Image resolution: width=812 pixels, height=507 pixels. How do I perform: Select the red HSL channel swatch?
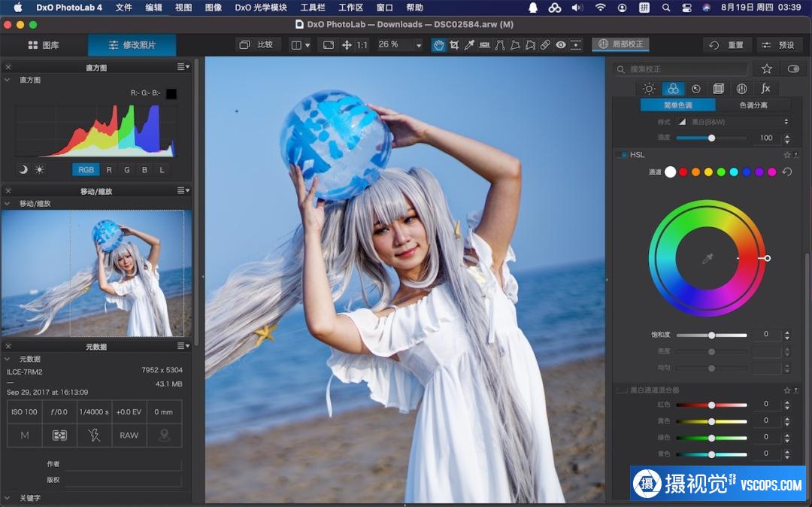(683, 172)
